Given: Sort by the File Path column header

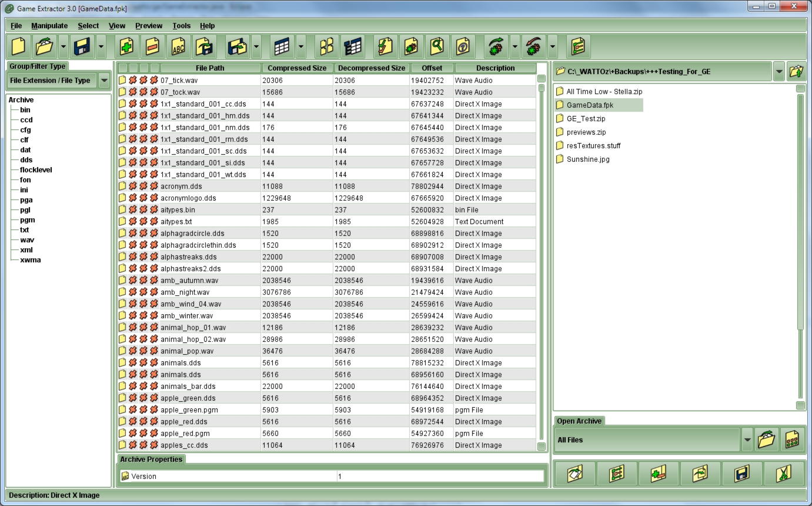Looking at the screenshot, I should 210,68.
